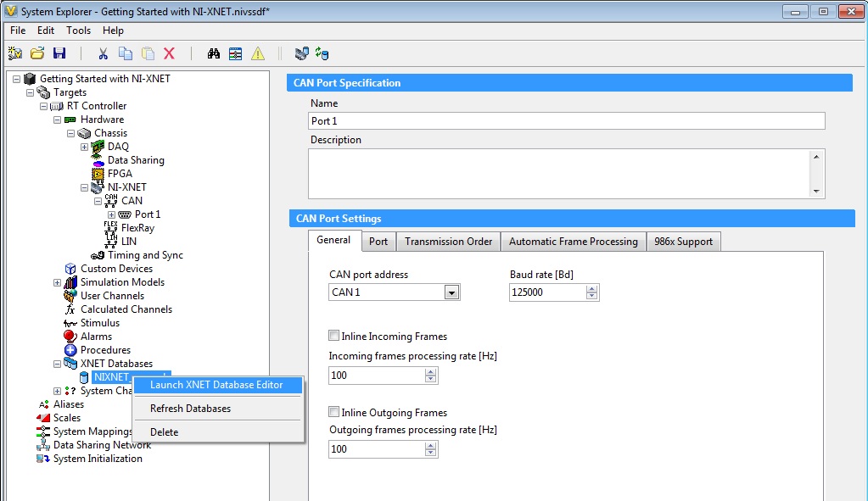This screenshot has width=868, height=501.
Task: Enable the Inline Outgoing Frames checkbox
Action: (x=333, y=412)
